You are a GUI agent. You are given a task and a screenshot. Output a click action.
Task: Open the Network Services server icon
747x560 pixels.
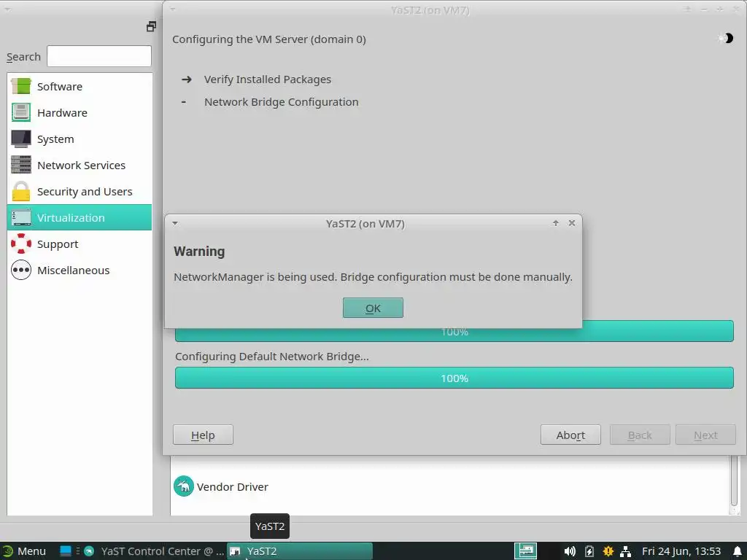(x=21, y=165)
